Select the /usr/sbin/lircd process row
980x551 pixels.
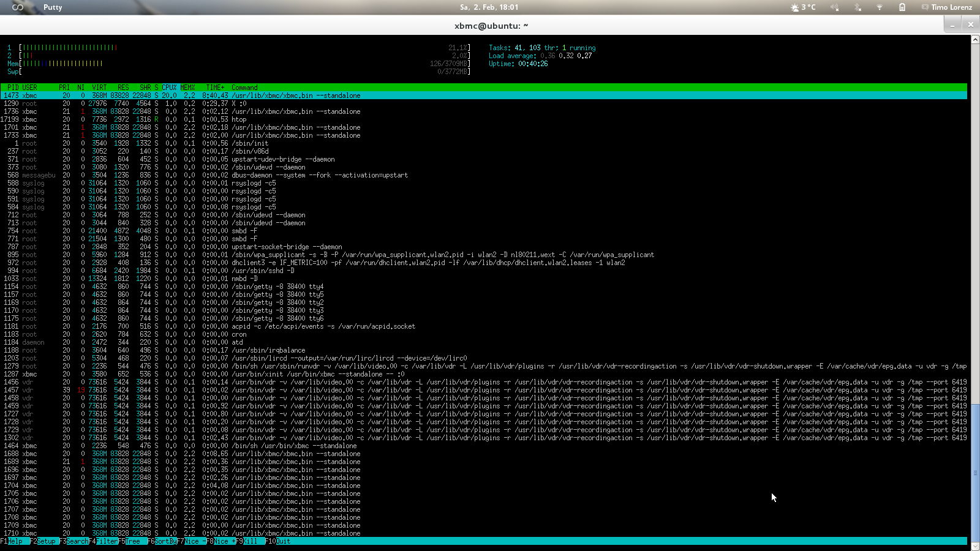(484, 358)
